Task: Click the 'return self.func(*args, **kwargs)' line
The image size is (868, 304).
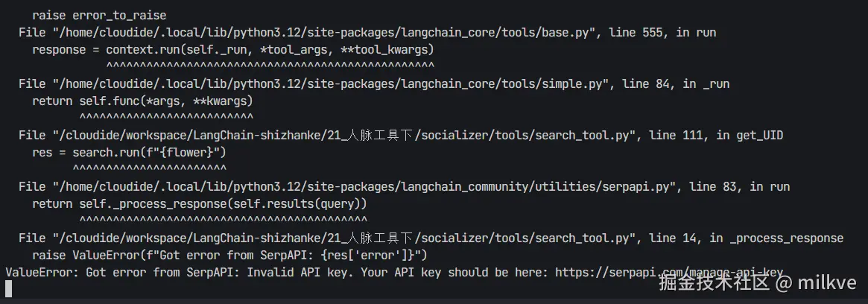Action: click(x=142, y=101)
